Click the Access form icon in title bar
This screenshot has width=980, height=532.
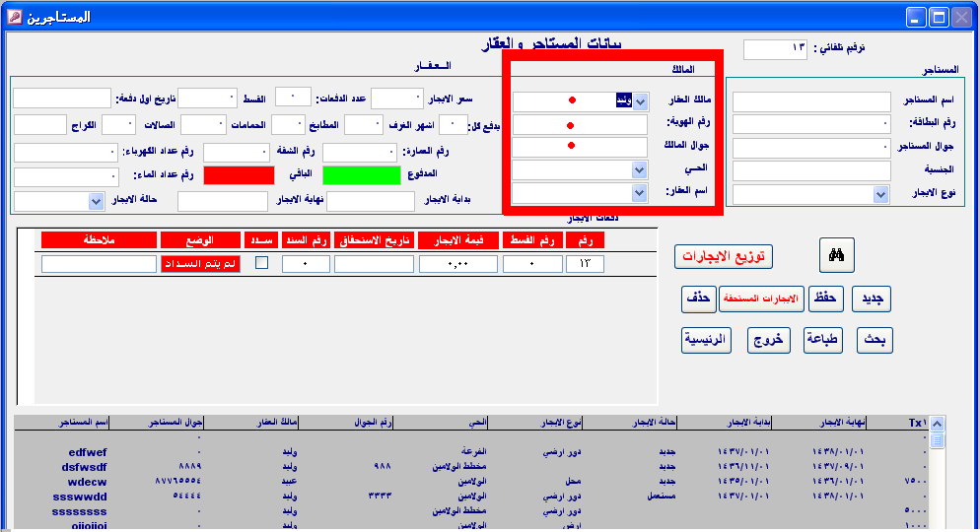pos(15,16)
